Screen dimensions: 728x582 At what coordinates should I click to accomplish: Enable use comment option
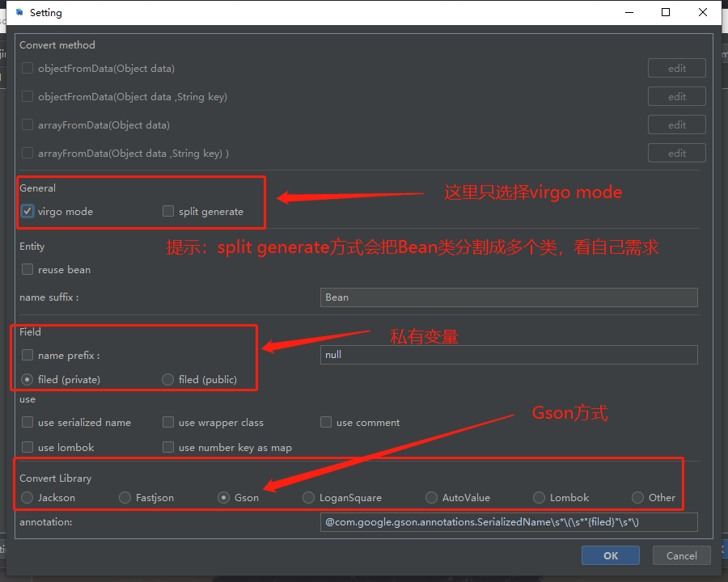pyautogui.click(x=326, y=422)
